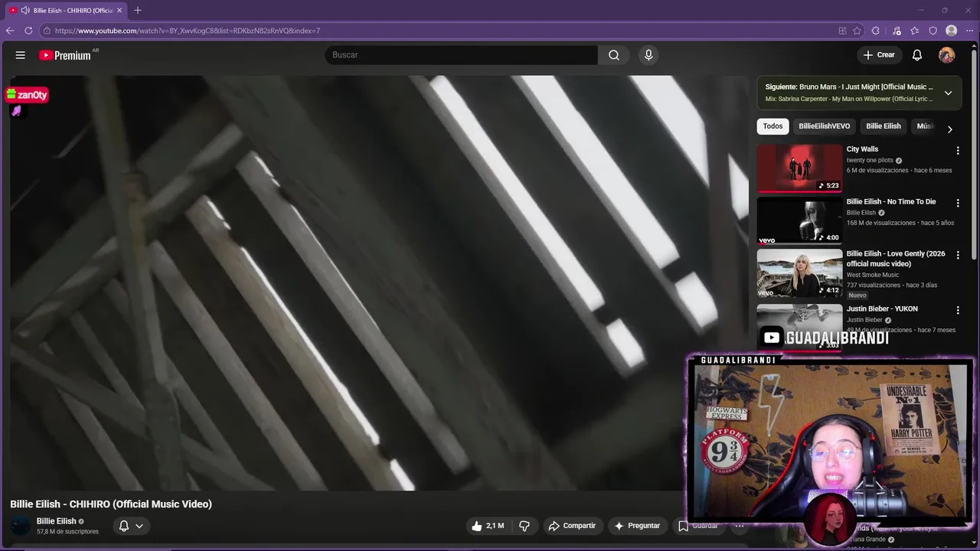This screenshot has height=551, width=980.
Task: Open options for Love Gently video
Action: [x=957, y=255]
